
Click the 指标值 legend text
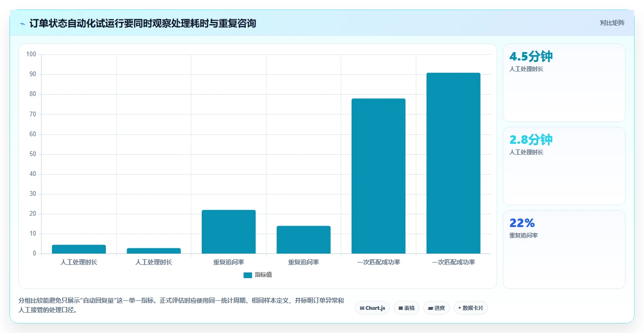pyautogui.click(x=263, y=275)
